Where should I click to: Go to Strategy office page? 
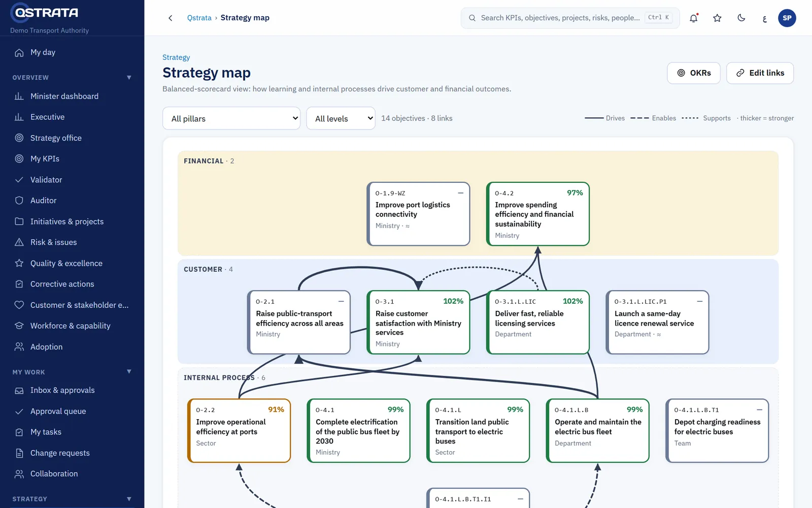[x=72, y=138]
